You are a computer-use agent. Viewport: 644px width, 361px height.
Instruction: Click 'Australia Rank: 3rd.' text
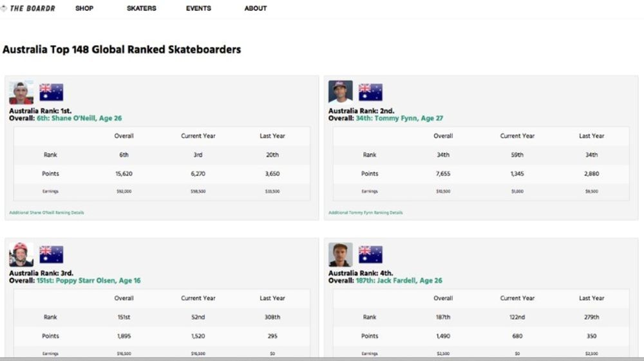(x=41, y=273)
